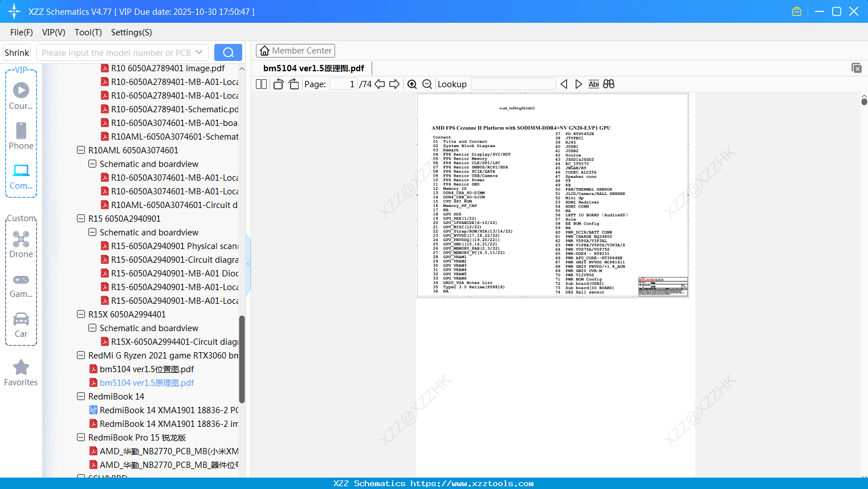Open the Tool(T) menu

[x=88, y=32]
